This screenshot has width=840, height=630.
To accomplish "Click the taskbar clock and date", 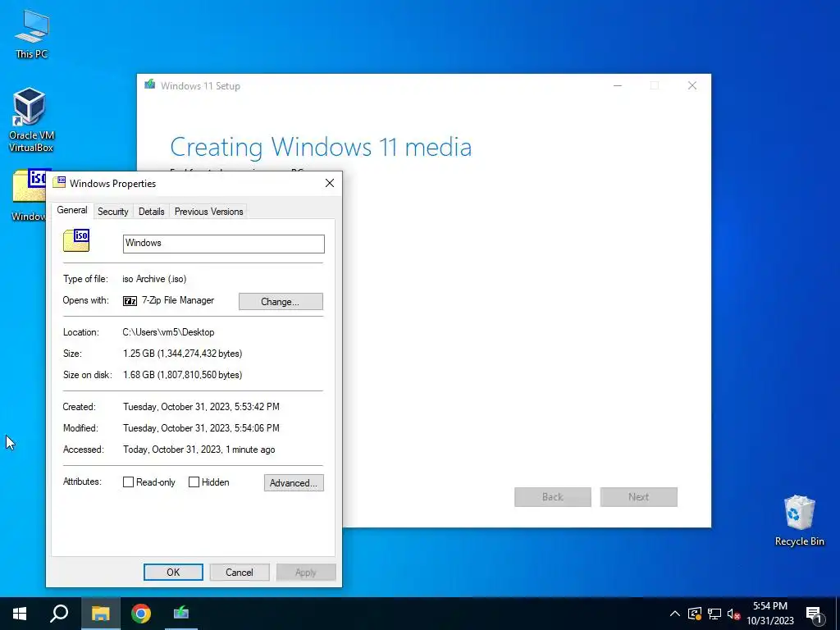I will tap(770, 614).
